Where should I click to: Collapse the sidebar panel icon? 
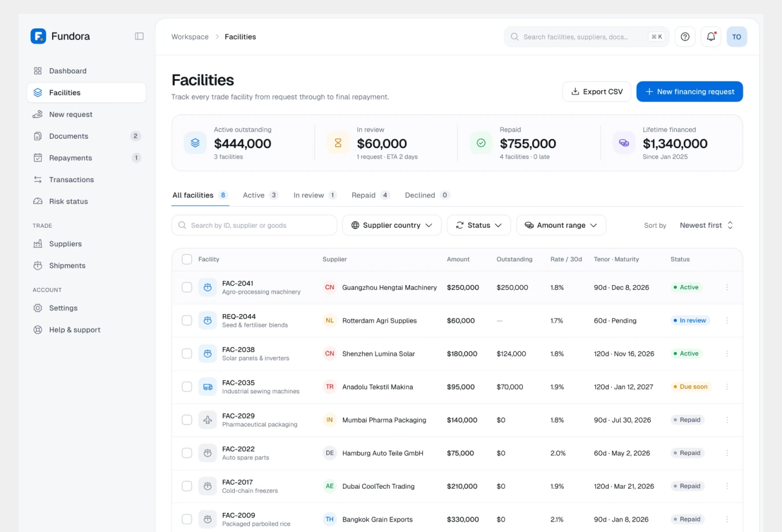[139, 36]
